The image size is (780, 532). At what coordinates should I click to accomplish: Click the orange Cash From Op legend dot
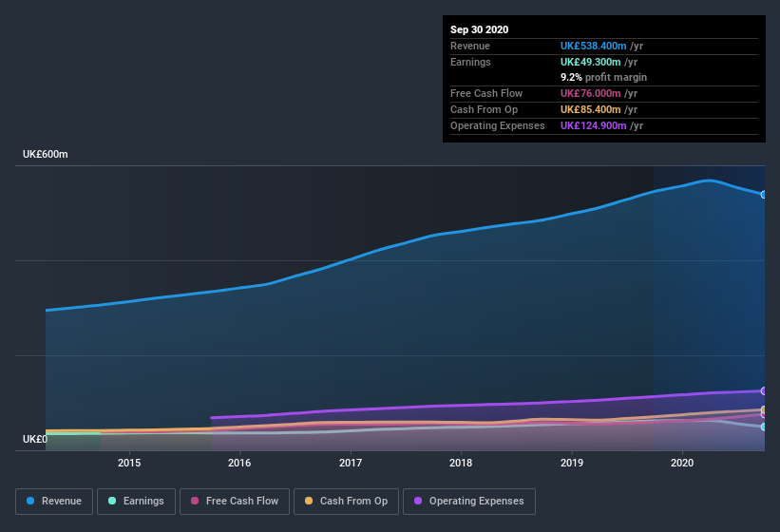(x=309, y=501)
